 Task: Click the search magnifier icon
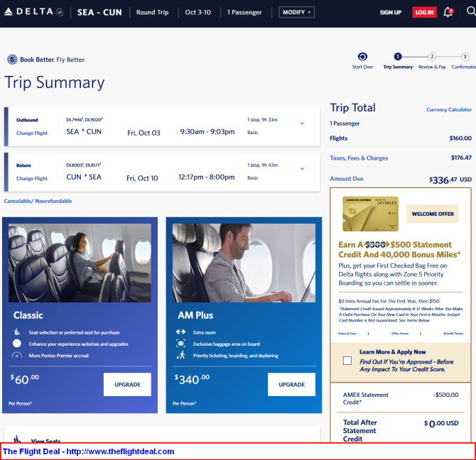point(471,11)
